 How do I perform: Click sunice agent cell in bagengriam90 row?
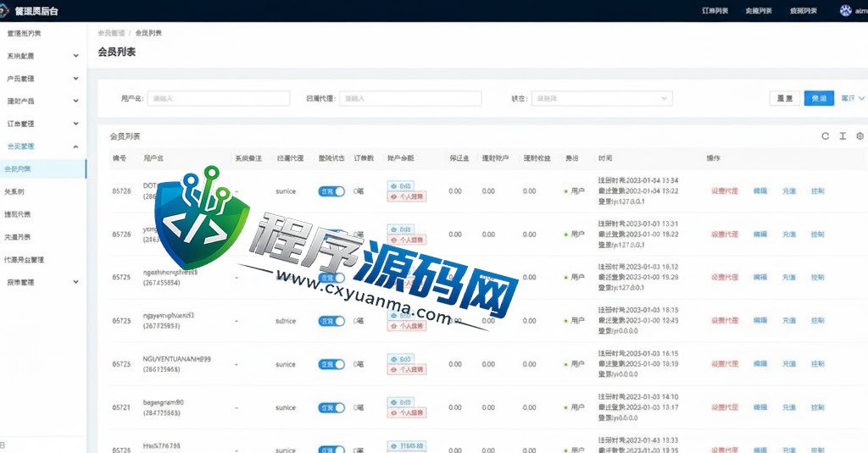[x=286, y=407]
